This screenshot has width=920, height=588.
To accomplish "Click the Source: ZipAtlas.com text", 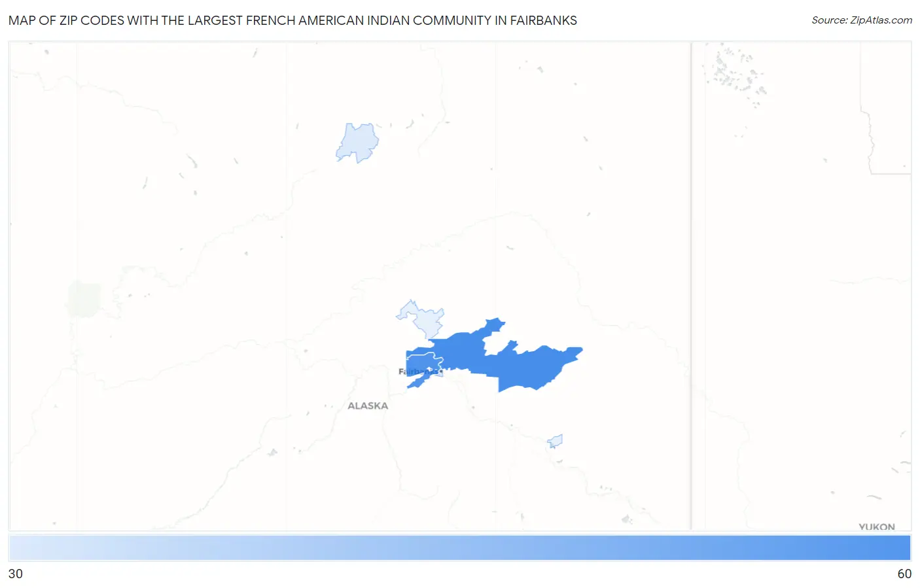I will tap(862, 20).
